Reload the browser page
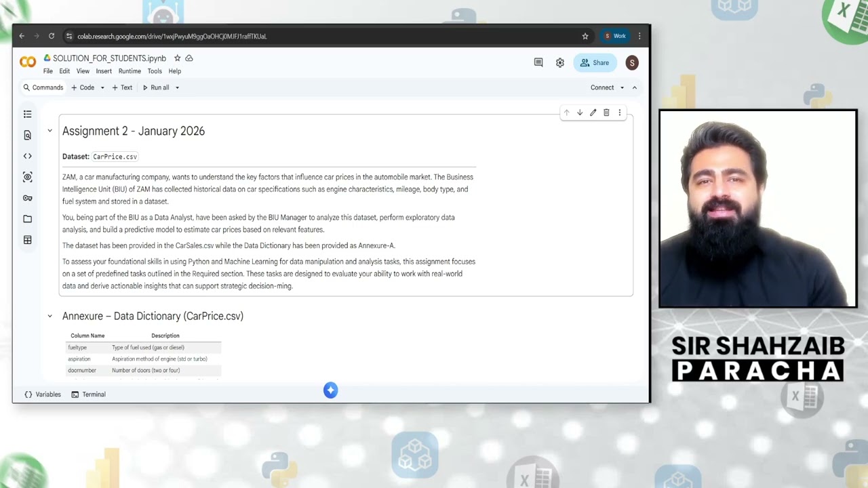 pos(52,36)
